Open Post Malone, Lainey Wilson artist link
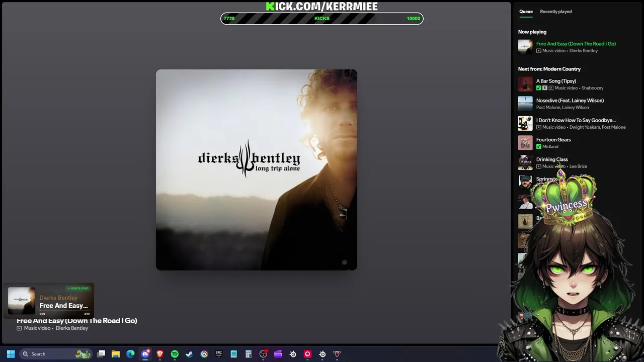 [562, 108]
